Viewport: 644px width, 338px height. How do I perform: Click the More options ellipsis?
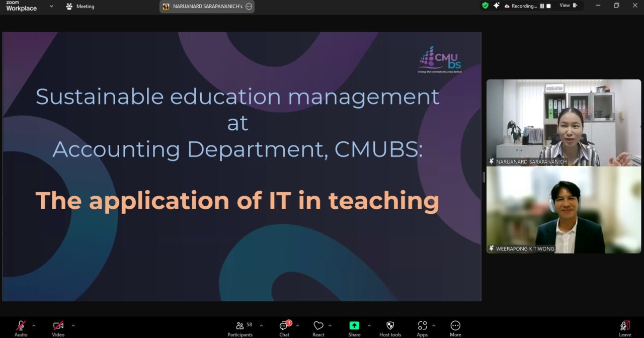coord(455,326)
